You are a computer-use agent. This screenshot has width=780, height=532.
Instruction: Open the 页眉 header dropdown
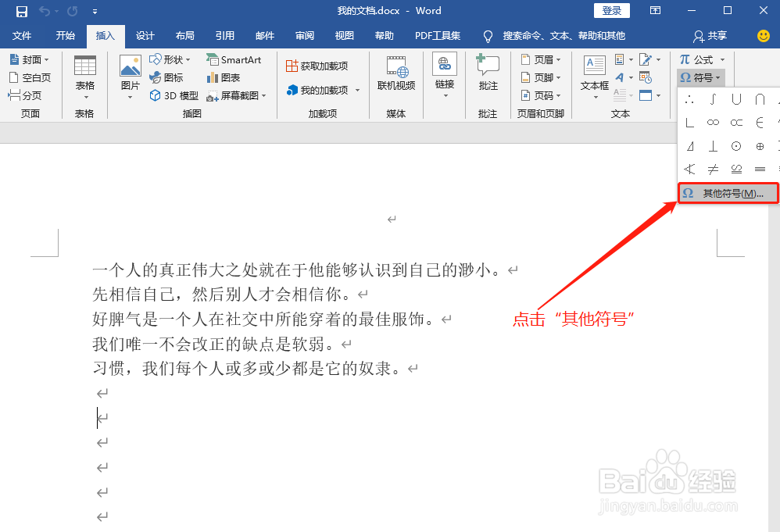(x=541, y=59)
